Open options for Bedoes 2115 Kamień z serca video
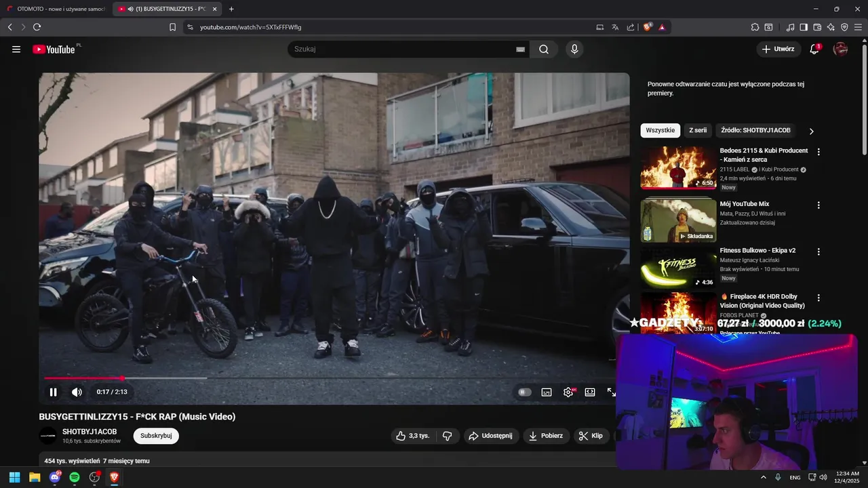Screen dimensions: 868x488 pyautogui.click(x=818, y=152)
